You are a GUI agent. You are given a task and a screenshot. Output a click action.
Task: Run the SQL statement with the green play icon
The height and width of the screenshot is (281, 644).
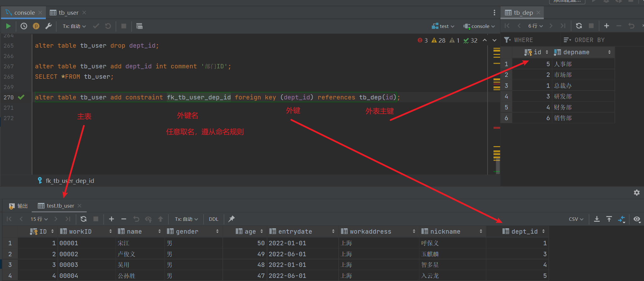(8, 26)
